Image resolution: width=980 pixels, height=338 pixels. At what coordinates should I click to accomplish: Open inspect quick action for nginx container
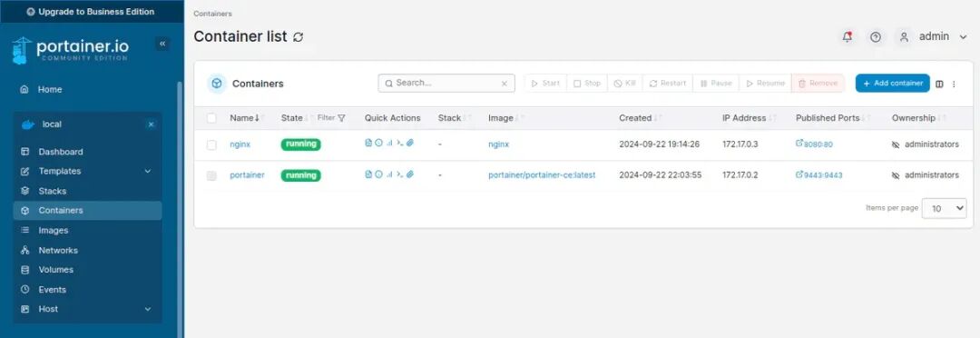tap(378, 143)
